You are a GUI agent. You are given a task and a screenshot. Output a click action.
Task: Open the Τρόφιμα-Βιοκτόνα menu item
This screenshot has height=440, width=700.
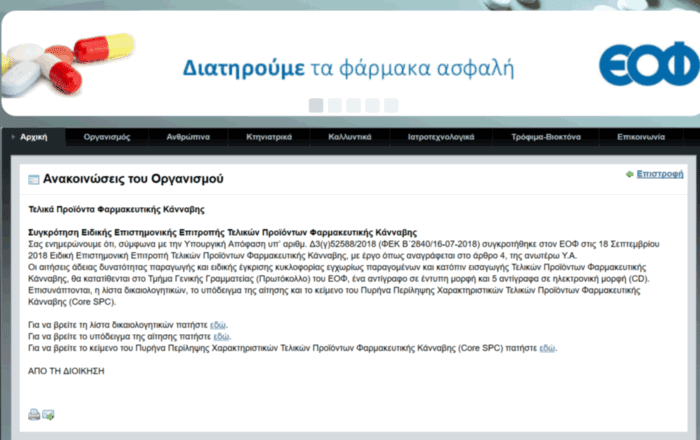click(546, 137)
